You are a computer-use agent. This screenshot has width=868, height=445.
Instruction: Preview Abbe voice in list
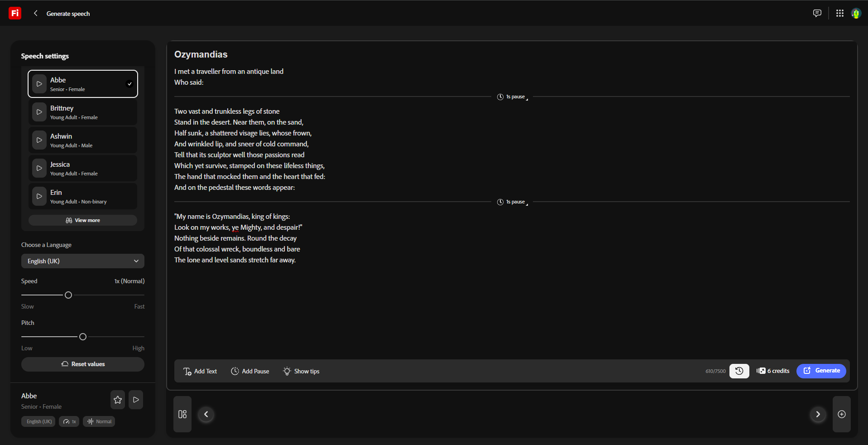39,84
